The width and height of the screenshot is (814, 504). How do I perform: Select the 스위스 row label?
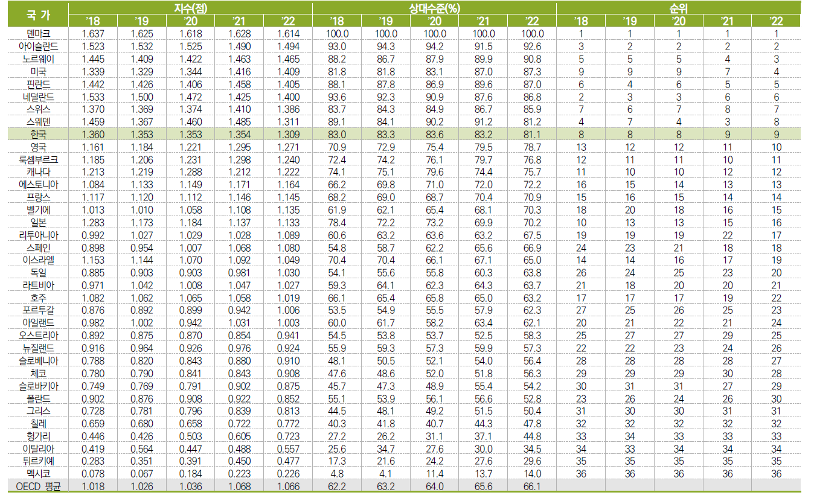click(39, 109)
